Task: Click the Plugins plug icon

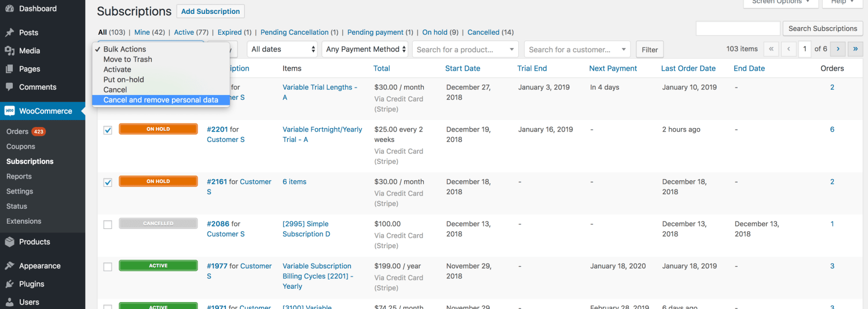Action: [x=10, y=284]
